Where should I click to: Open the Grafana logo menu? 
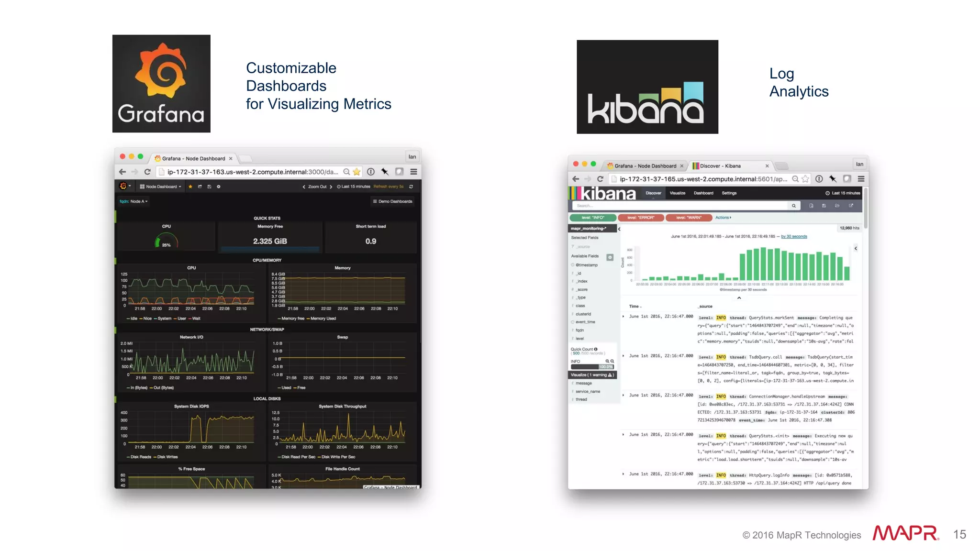tap(125, 186)
